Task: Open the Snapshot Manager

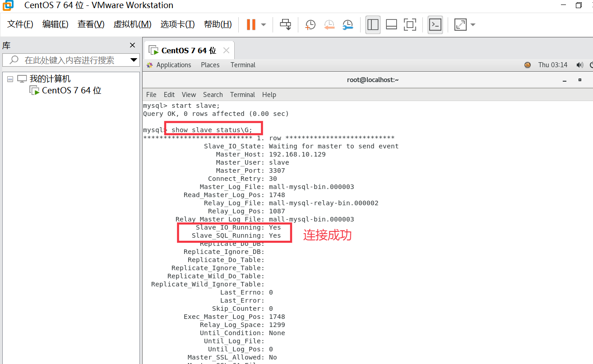Action: point(348,25)
